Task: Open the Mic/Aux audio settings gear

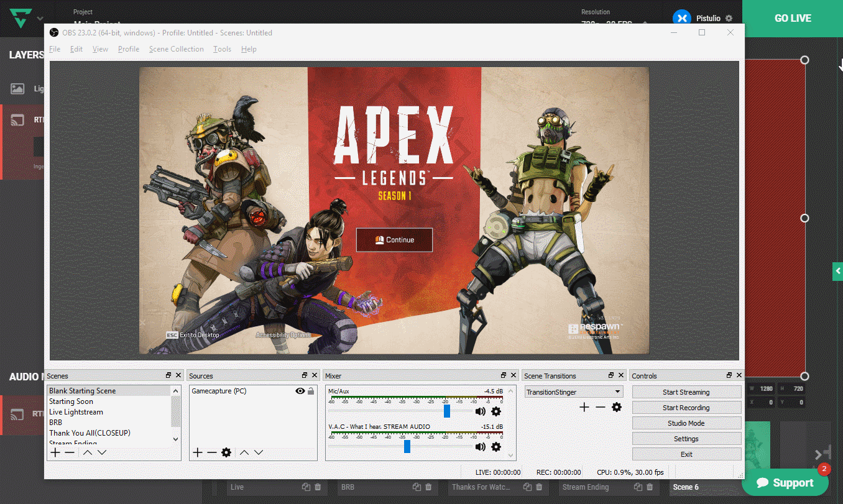Action: click(x=496, y=411)
